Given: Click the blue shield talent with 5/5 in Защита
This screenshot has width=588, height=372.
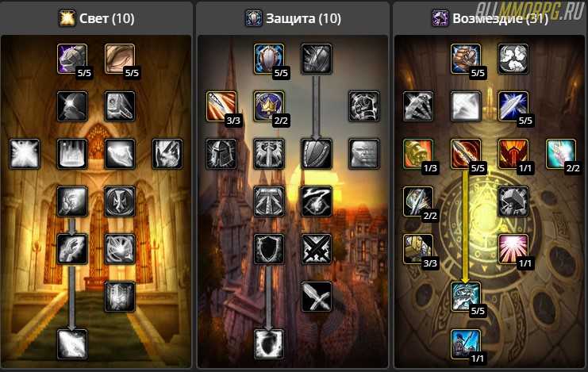Looking at the screenshot, I should 269,59.
